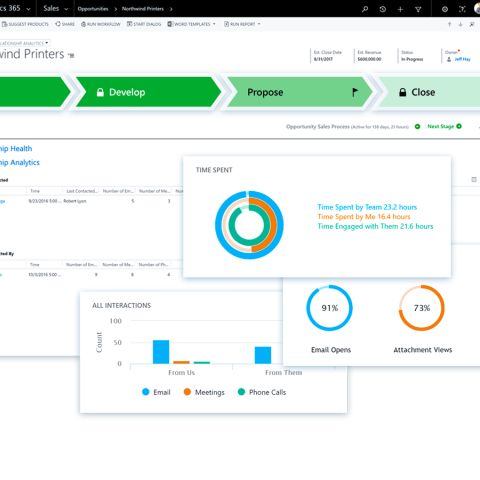Open the settings gear icon

[445, 9]
